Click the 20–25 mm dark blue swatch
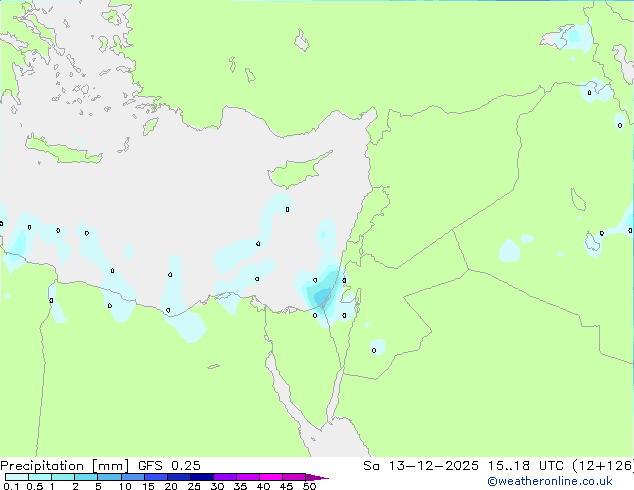This screenshot has height=490, width=634. coord(179,477)
